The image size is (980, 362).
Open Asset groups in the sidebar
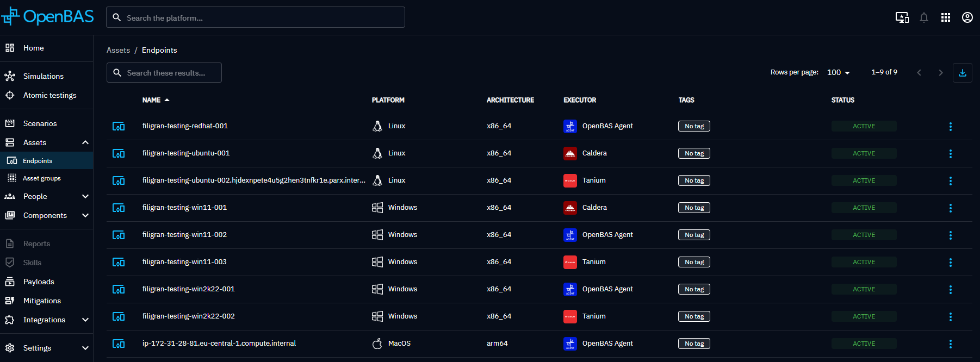tap(42, 178)
